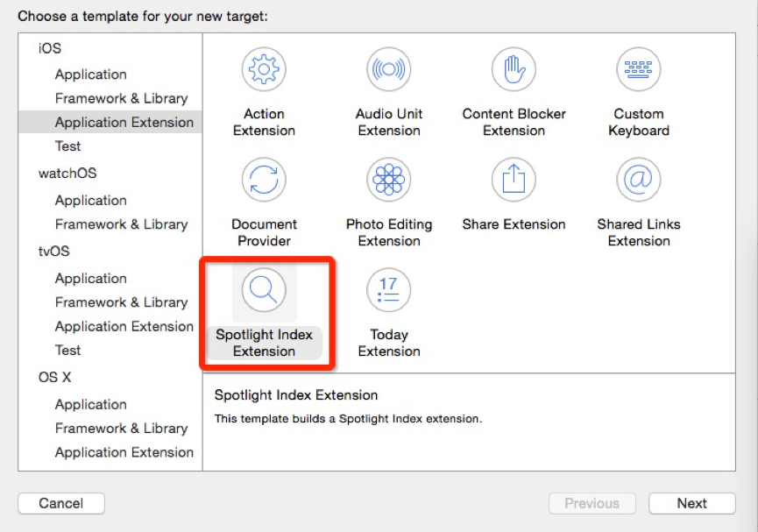Open tvOS Framework & Library category

click(121, 301)
